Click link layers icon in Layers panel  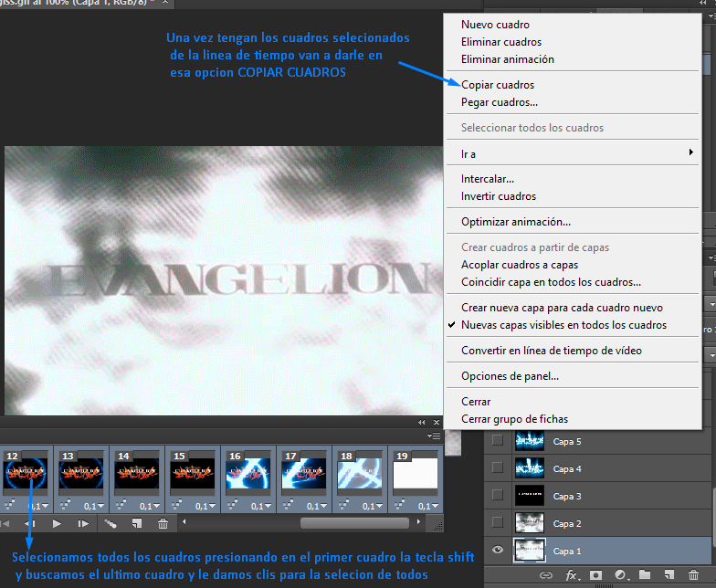pyautogui.click(x=546, y=575)
